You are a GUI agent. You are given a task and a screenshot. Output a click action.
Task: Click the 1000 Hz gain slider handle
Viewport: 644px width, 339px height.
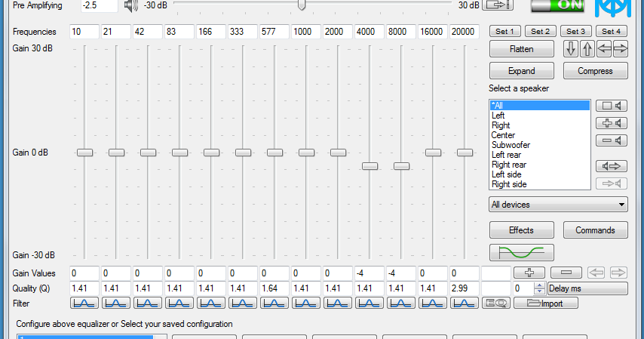tap(306, 153)
